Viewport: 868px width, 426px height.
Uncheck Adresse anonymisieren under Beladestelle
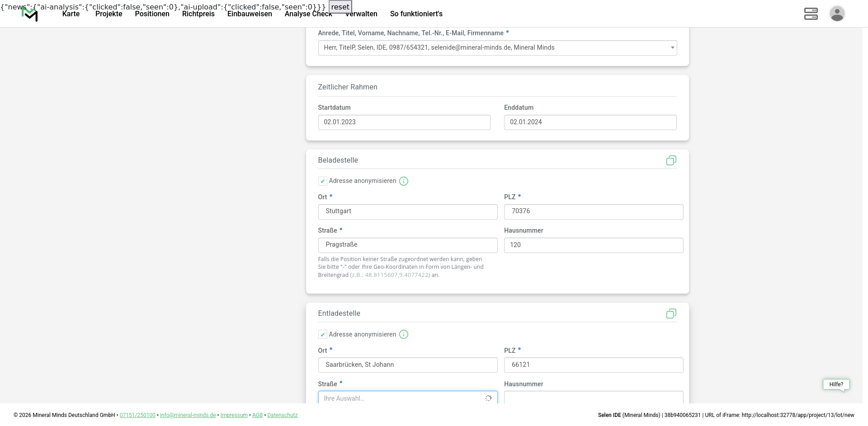tap(323, 181)
